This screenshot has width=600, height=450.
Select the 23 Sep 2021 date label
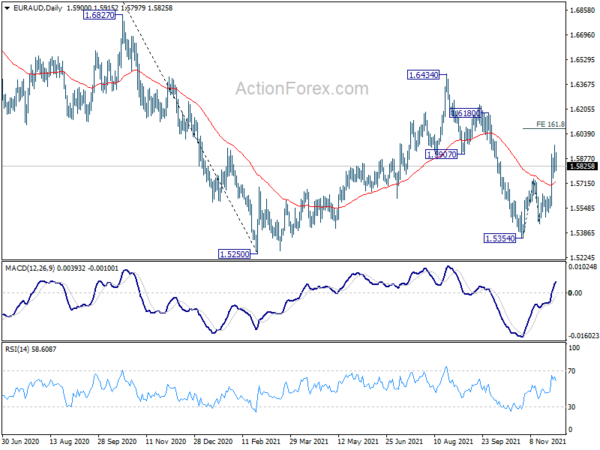(501, 441)
